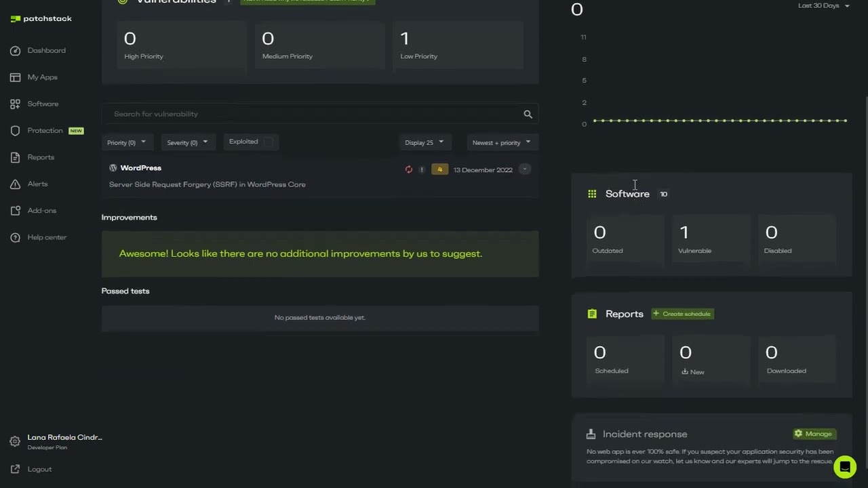Click the yellow priority 4 badge
The width and height of the screenshot is (868, 488).
click(439, 169)
